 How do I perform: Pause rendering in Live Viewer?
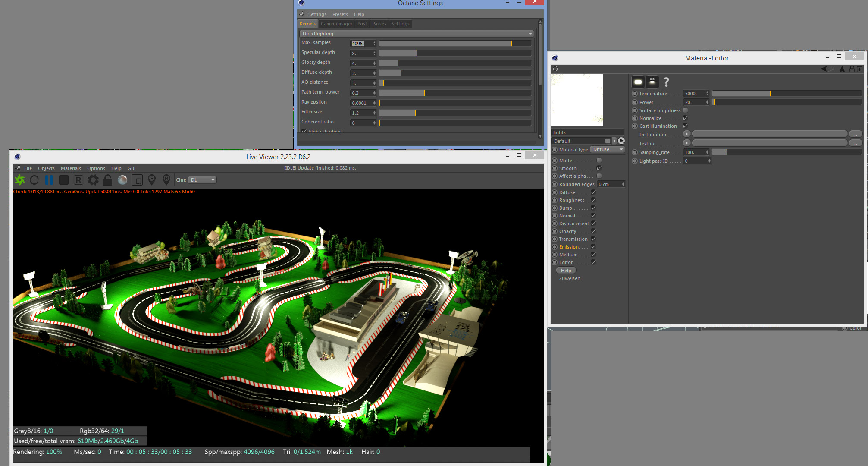[49, 180]
